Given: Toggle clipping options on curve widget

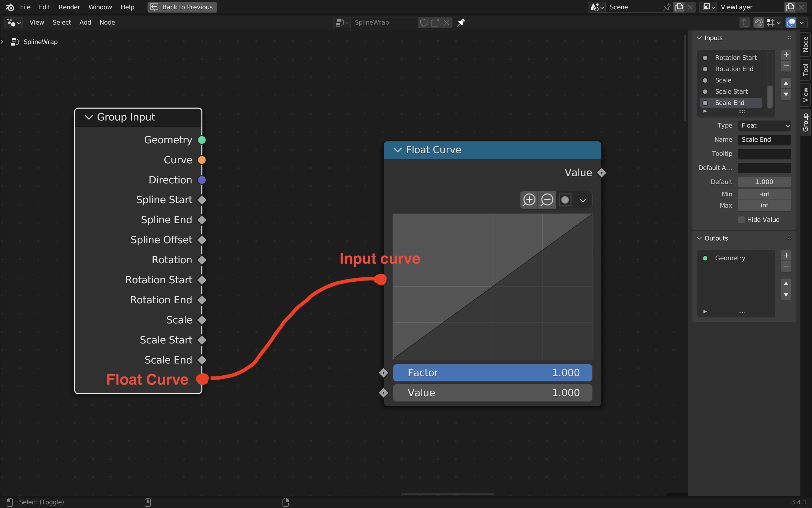Looking at the screenshot, I should 565,200.
